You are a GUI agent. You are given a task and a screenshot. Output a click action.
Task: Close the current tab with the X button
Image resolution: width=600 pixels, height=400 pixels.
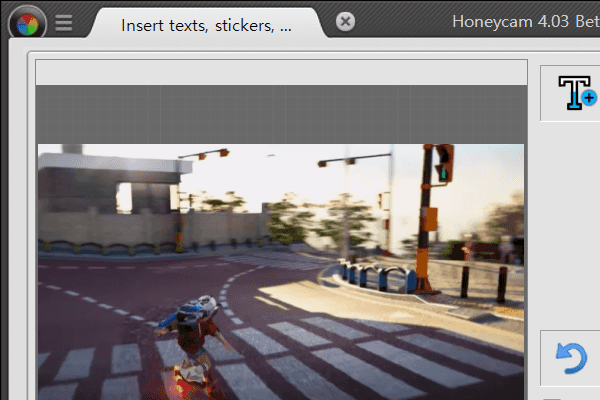click(x=345, y=21)
